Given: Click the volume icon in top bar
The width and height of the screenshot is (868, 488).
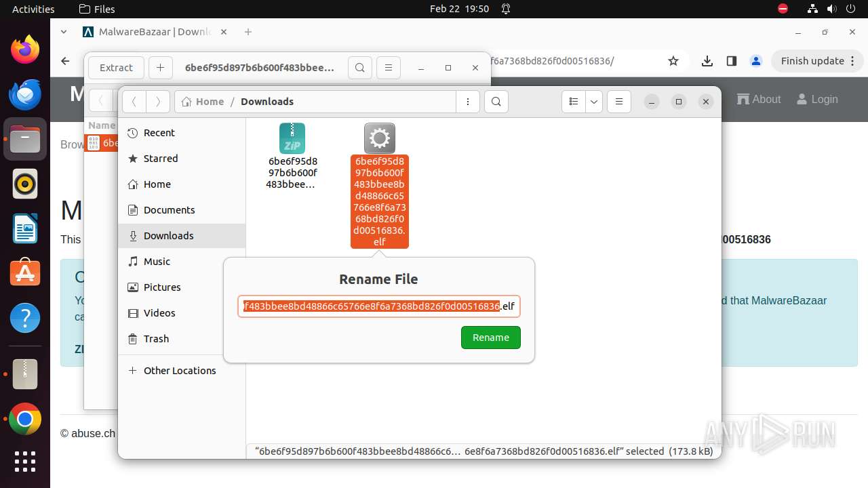Looking at the screenshot, I should pos(831,9).
